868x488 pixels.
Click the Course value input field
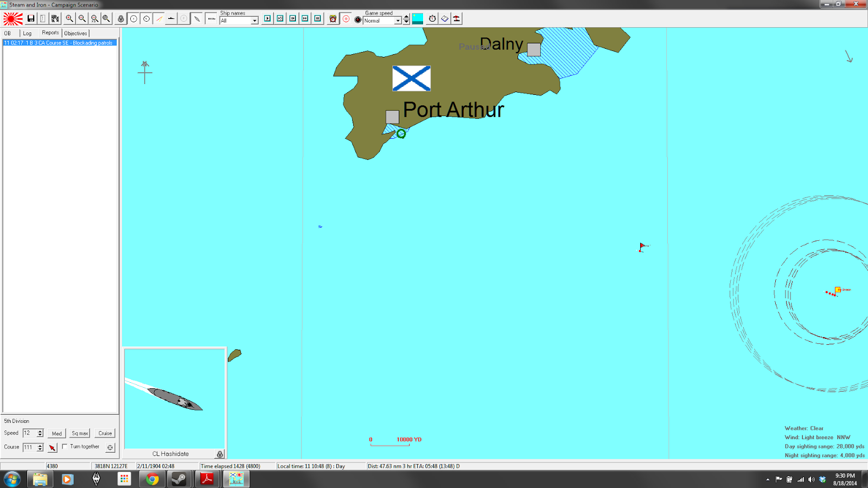point(29,447)
